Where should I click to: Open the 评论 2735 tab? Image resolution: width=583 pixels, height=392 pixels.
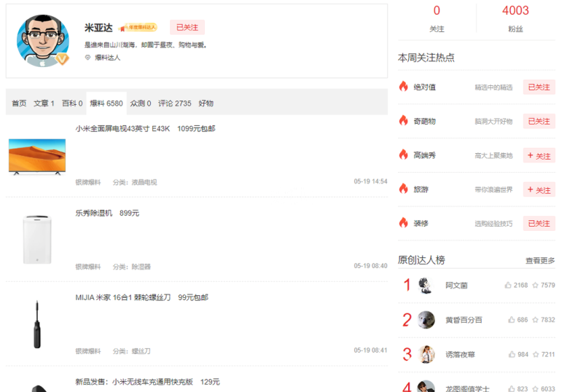[175, 103]
